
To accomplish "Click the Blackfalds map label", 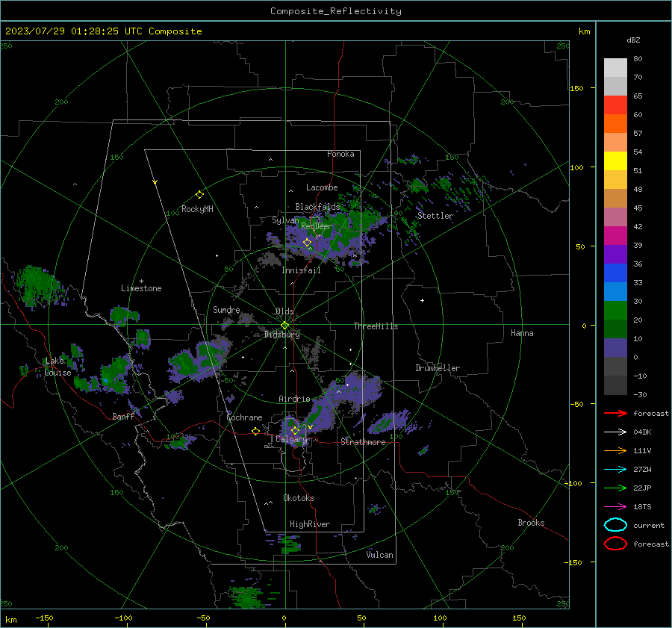I will click(x=317, y=207).
